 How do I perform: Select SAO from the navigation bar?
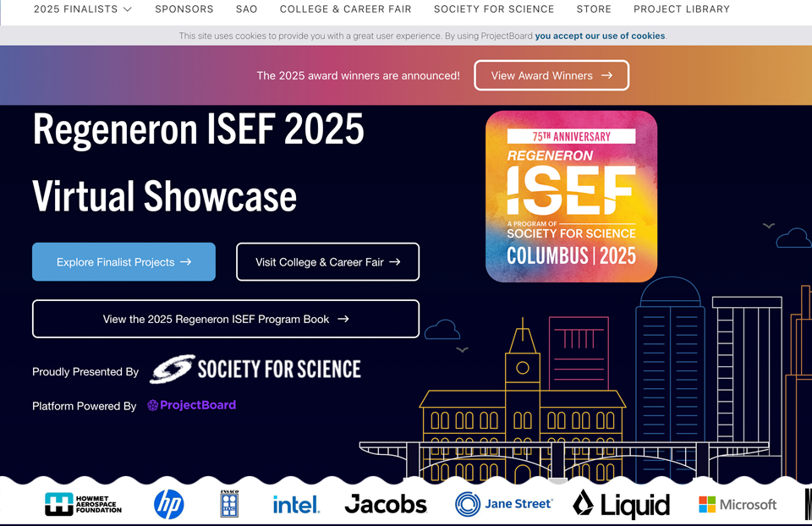(x=246, y=9)
